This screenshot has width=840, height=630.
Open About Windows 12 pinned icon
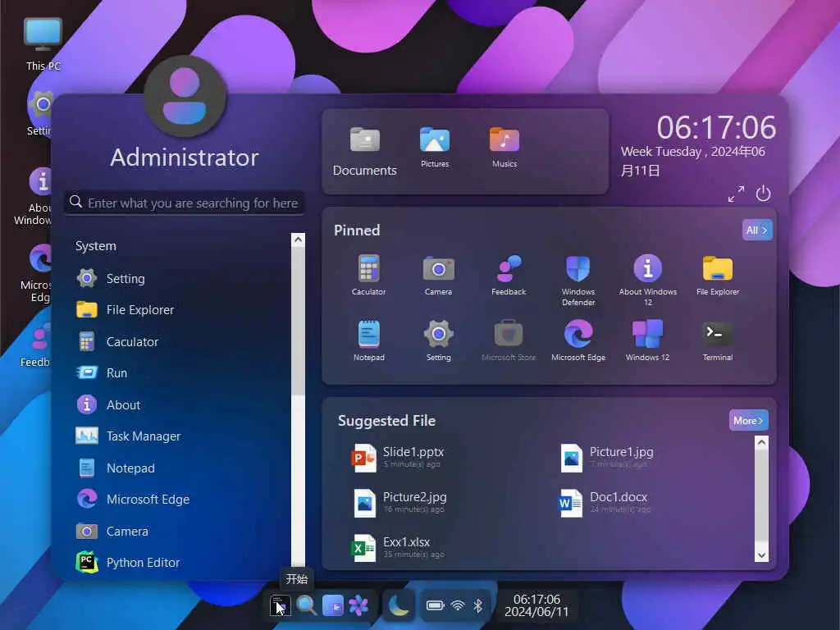(x=648, y=281)
